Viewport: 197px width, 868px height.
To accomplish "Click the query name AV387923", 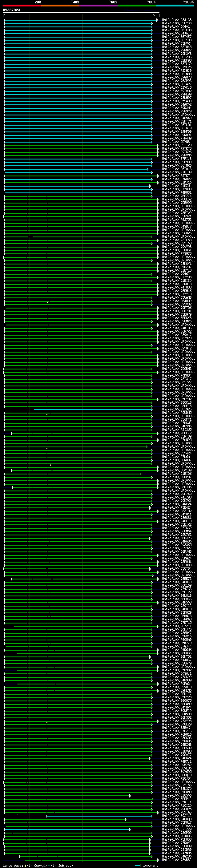I will point(11,10).
